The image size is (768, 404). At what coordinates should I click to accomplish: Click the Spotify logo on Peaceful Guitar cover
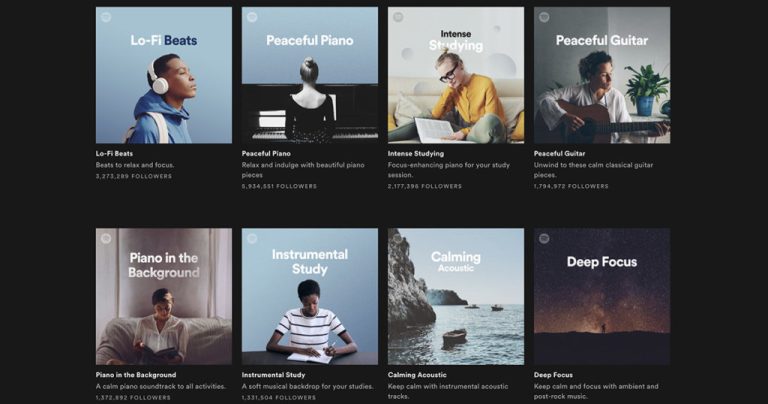(544, 17)
